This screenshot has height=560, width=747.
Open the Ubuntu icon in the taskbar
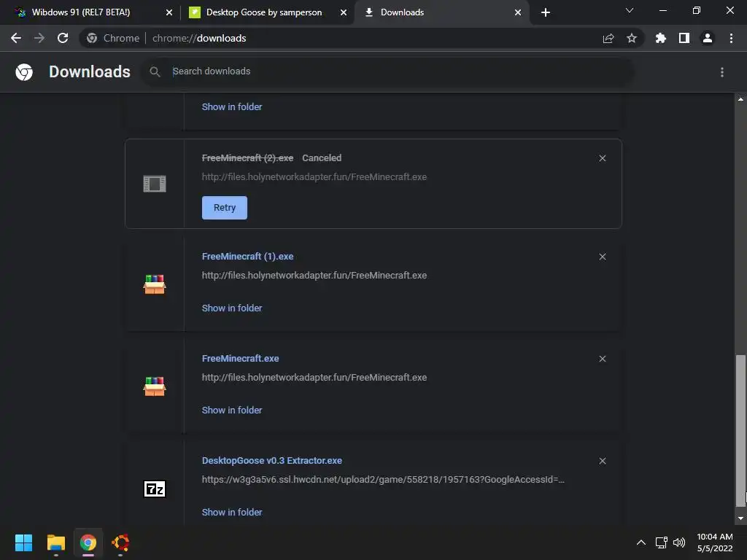(x=120, y=542)
